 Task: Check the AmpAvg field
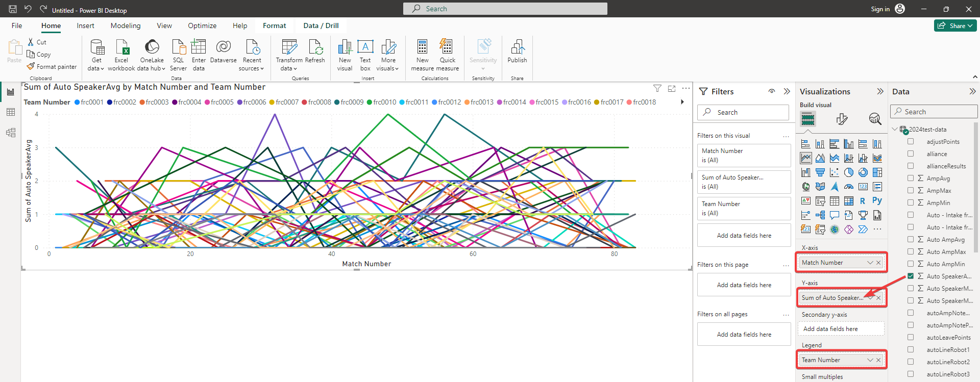[911, 178]
